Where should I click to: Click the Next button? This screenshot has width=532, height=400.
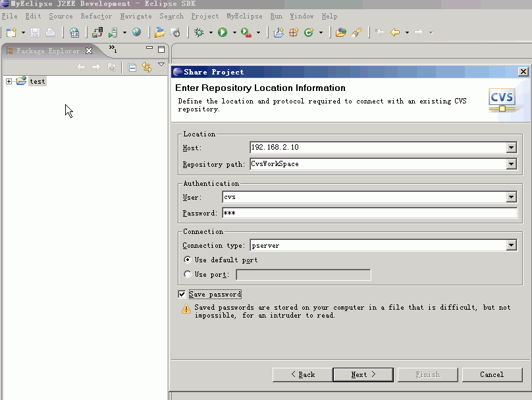(x=363, y=374)
